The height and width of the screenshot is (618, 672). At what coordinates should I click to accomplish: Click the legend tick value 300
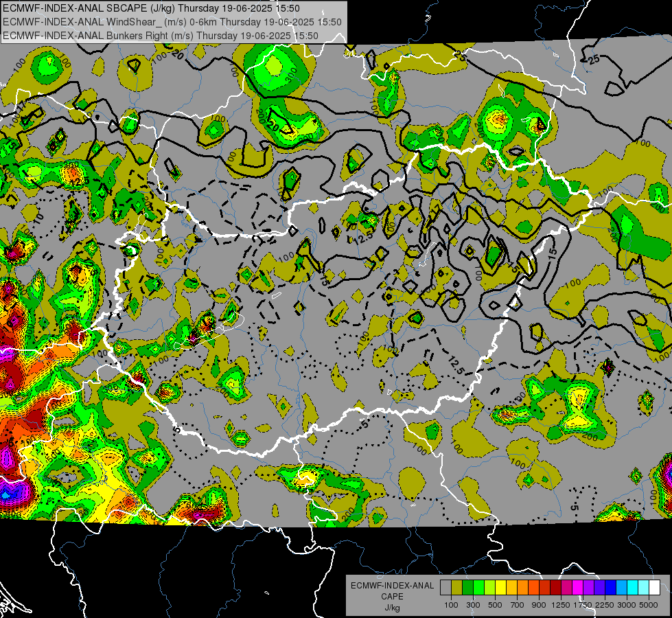pos(473,605)
